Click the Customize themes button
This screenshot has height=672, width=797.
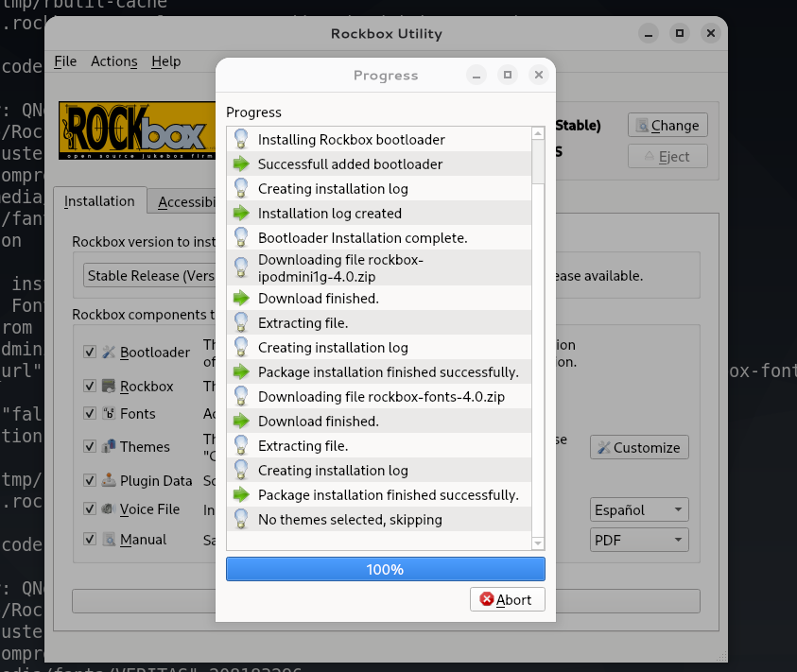[x=639, y=448]
